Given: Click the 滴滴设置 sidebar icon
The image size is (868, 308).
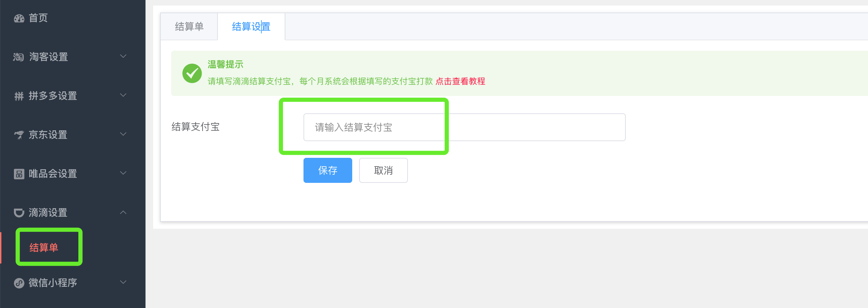Looking at the screenshot, I should [19, 213].
